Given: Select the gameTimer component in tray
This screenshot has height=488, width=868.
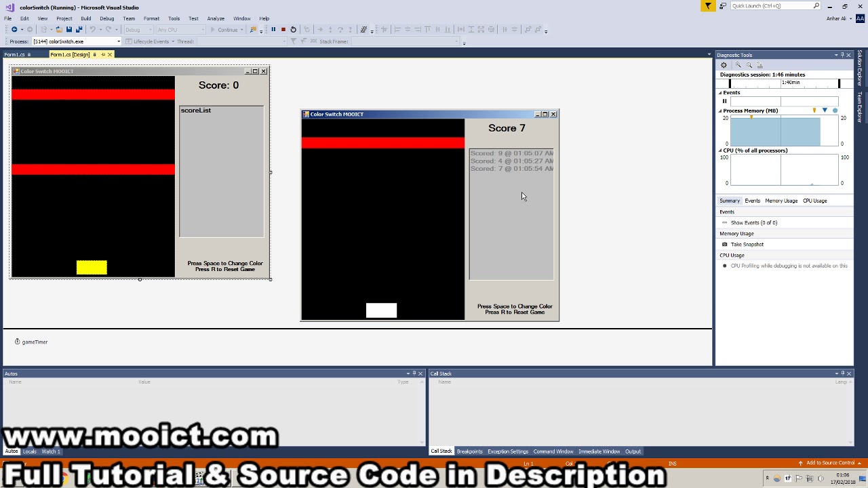Looking at the screenshot, I should 31,342.
